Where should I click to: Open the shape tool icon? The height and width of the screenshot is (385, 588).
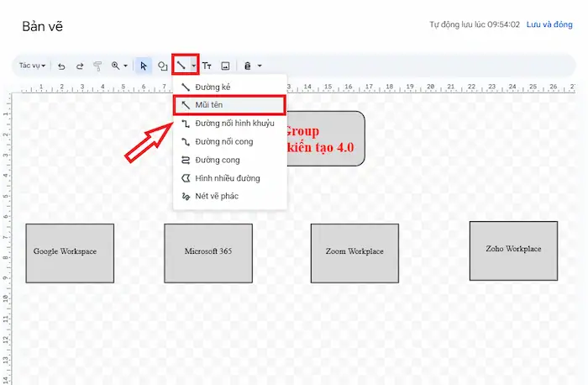click(x=162, y=66)
